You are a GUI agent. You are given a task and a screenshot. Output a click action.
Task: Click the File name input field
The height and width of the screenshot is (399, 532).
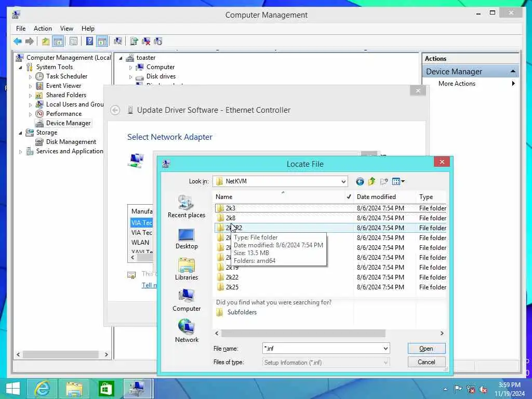point(322,349)
